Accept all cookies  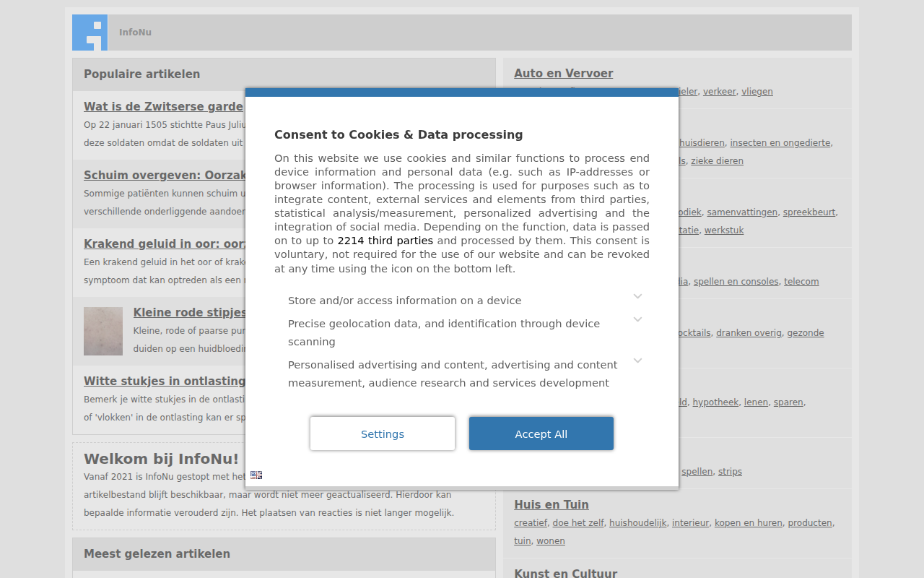click(541, 433)
